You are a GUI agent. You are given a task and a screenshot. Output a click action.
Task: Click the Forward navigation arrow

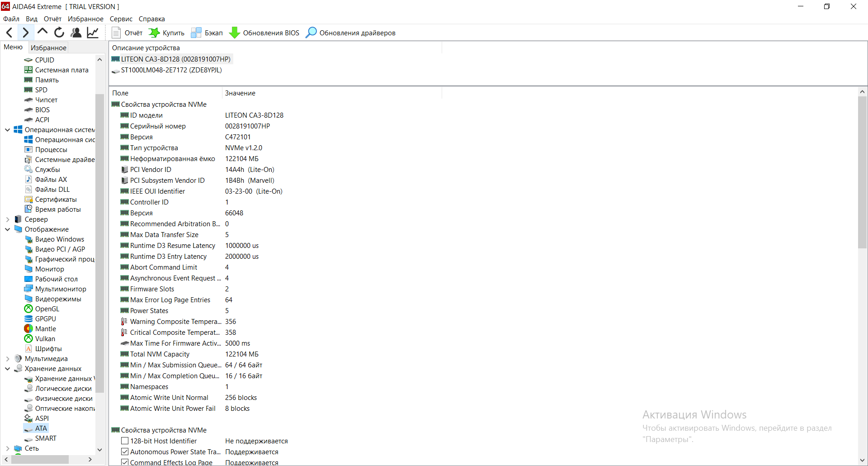click(25, 33)
